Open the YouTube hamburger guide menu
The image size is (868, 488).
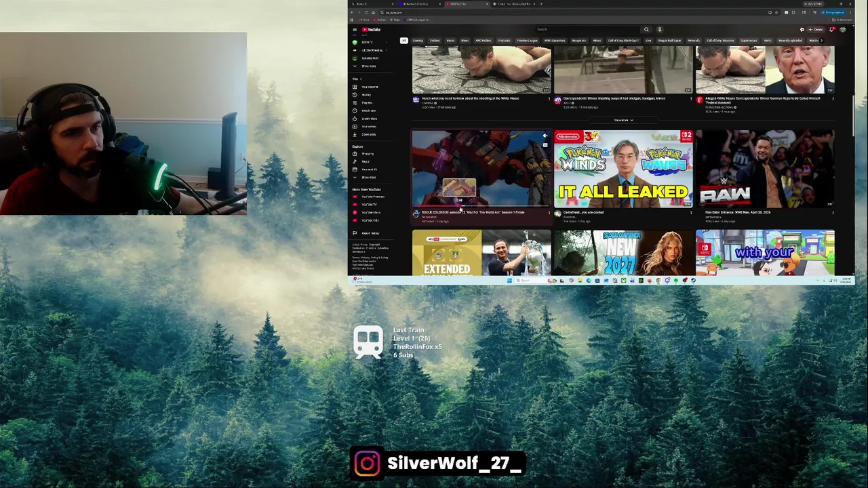354,29
